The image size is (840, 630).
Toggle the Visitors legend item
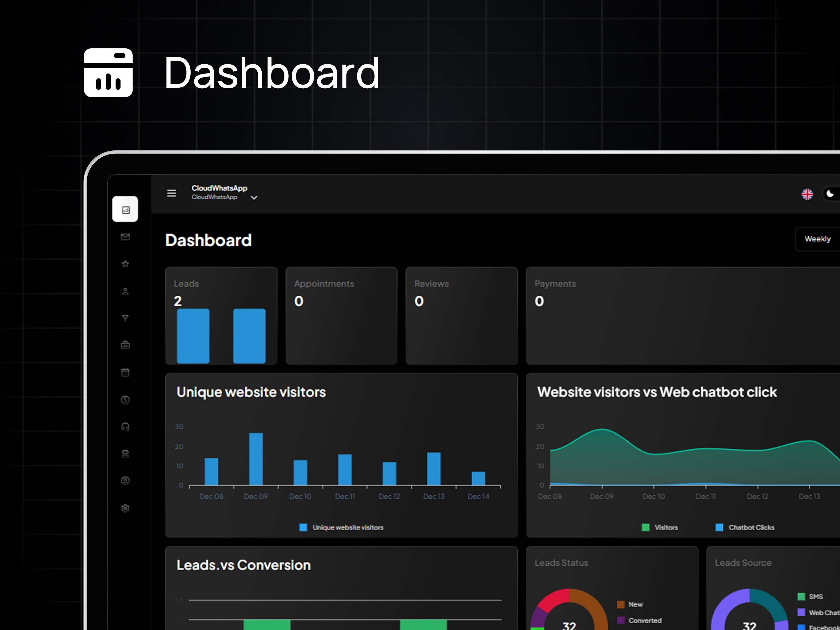(660, 527)
